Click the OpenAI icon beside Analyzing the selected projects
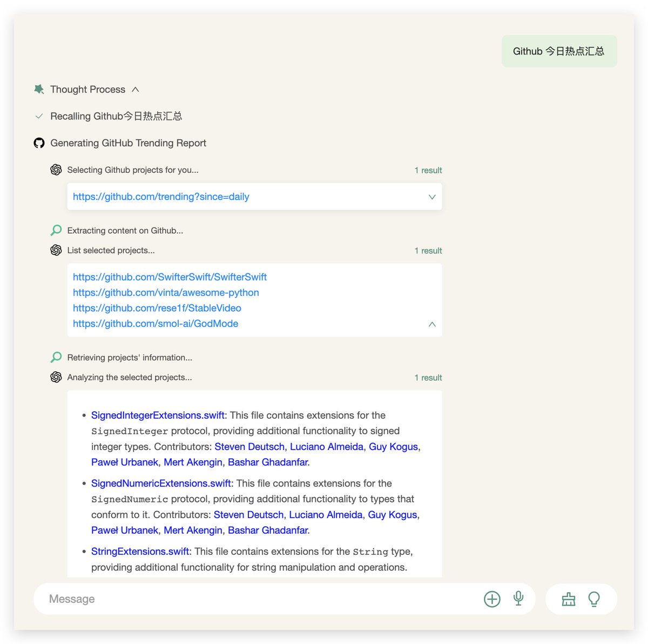648x644 pixels. click(x=56, y=377)
